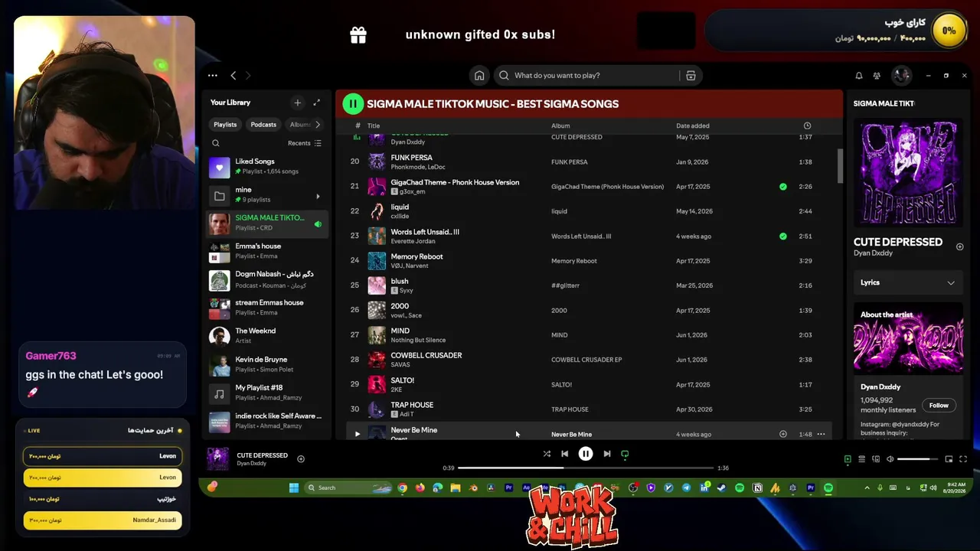Seek in the playback progress bar
The image size is (980, 551).
click(x=586, y=468)
